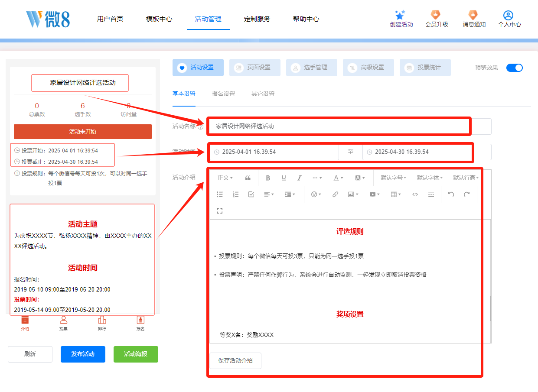Click the green 活动海报 button
The height and width of the screenshot is (392, 538).
coord(136,354)
